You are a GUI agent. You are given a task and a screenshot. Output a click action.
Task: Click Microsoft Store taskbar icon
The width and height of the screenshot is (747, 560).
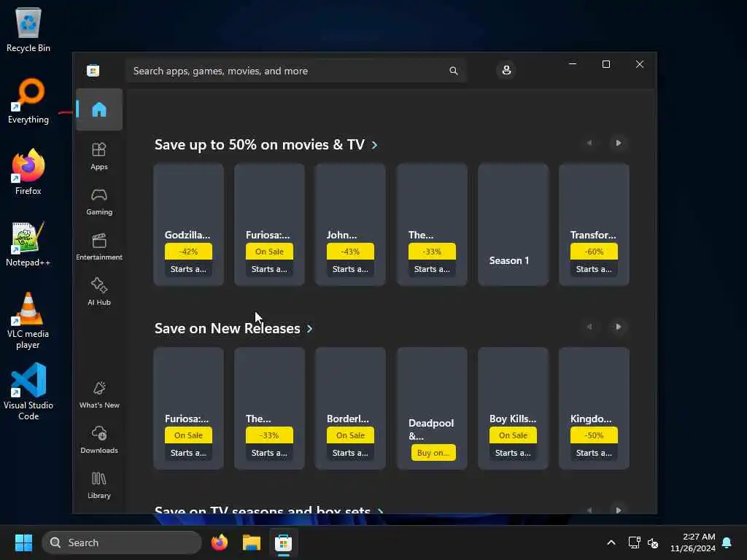coord(283,542)
